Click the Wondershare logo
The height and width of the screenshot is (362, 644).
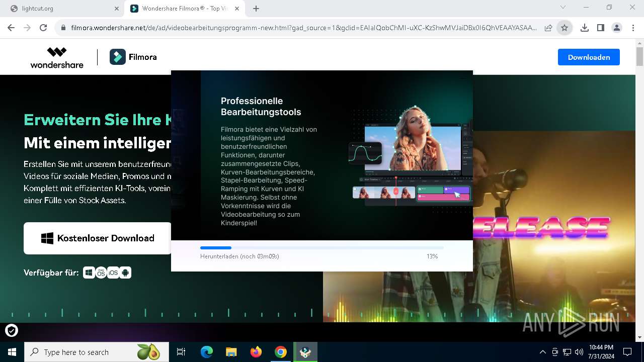point(57,57)
